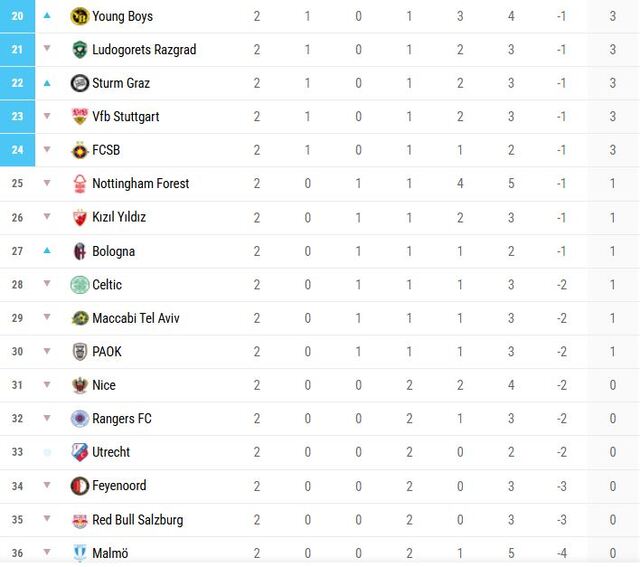Click the up arrow beside Young Boys
The width and height of the screenshot is (640, 567).
(x=47, y=16)
